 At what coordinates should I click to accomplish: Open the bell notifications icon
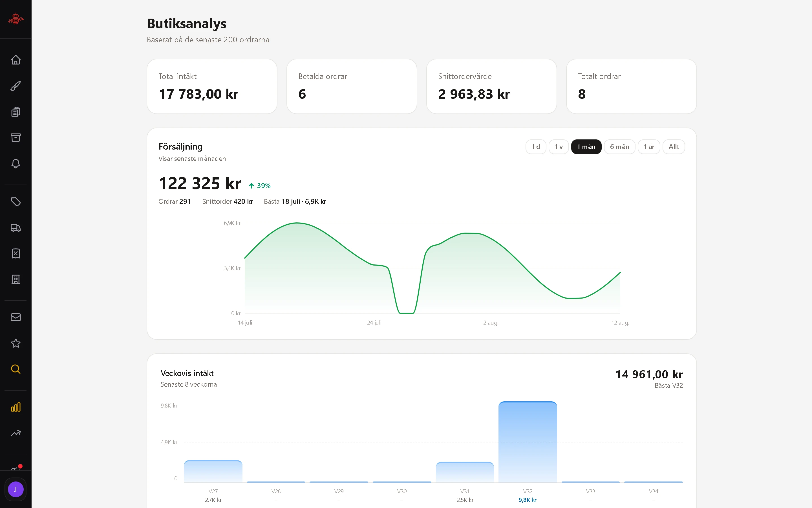tap(16, 164)
